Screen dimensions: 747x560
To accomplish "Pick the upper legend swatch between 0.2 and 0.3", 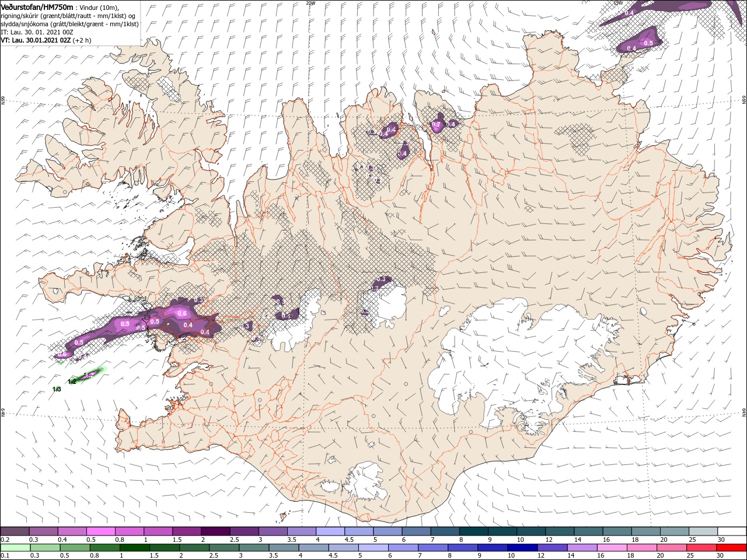I will [x=15, y=531].
